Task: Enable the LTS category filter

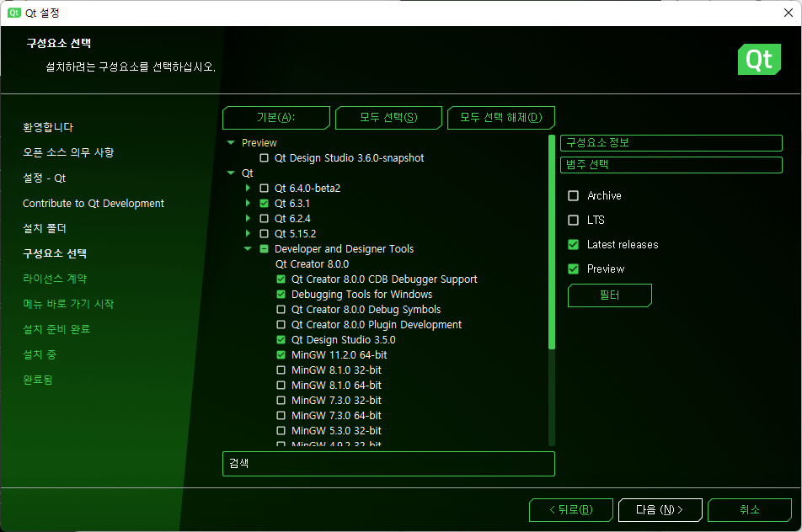Action: pyautogui.click(x=574, y=221)
